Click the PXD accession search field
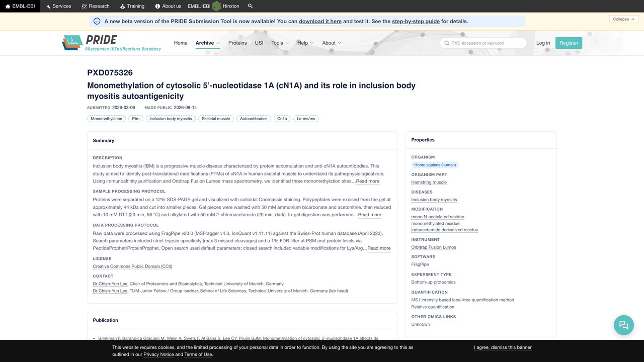Image resolution: width=644 pixels, height=362 pixels. tap(483, 43)
